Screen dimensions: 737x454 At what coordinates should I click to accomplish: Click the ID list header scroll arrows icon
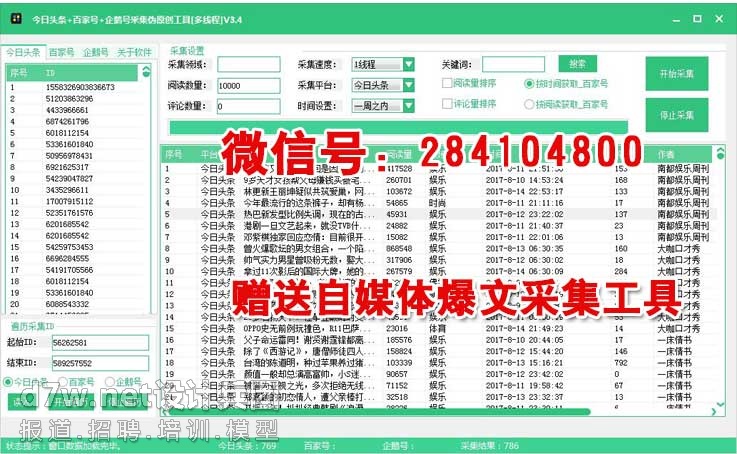point(146,72)
